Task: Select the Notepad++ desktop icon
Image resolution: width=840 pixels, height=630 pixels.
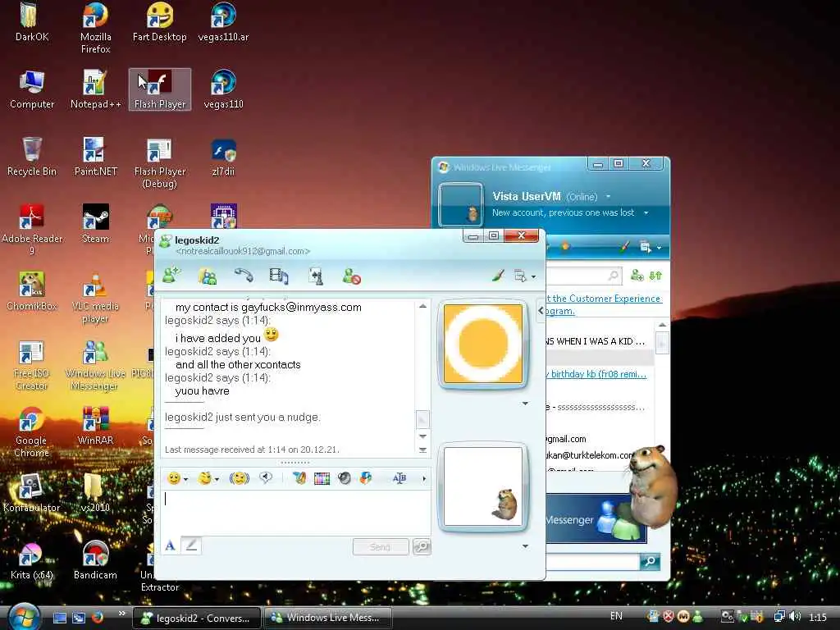Action: (96, 89)
